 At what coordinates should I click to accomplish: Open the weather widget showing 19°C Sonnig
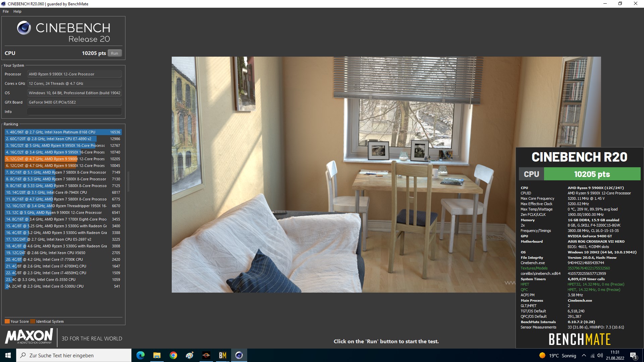click(557, 355)
